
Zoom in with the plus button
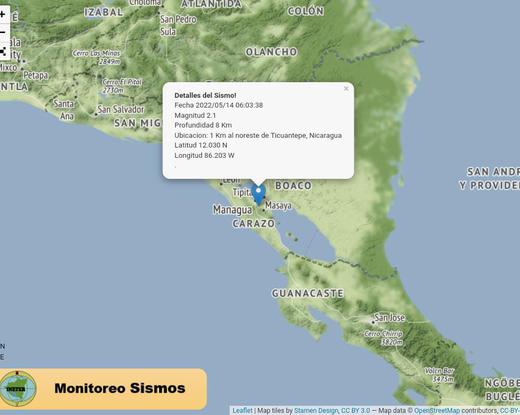(3, 14)
